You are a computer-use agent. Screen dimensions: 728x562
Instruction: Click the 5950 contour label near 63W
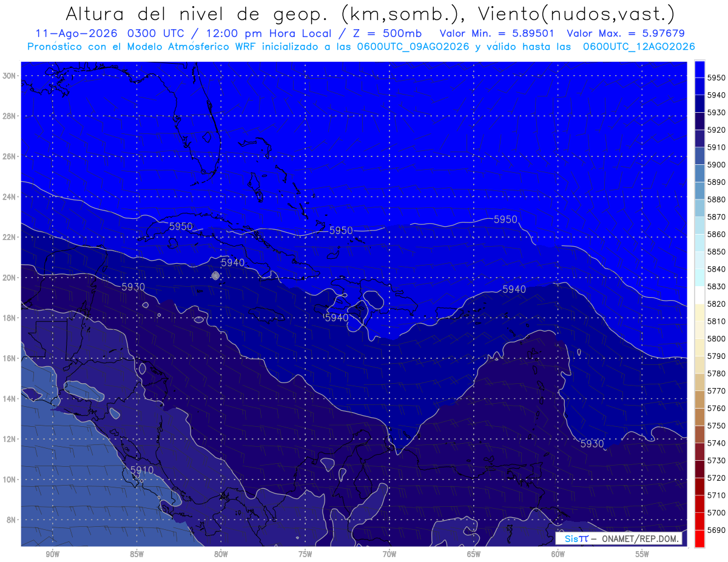(506, 219)
